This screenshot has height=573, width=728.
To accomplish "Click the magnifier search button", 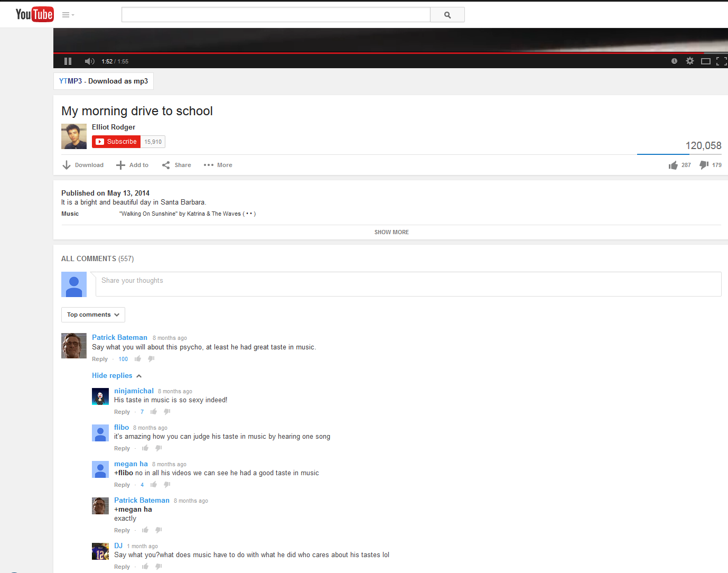I will point(447,15).
